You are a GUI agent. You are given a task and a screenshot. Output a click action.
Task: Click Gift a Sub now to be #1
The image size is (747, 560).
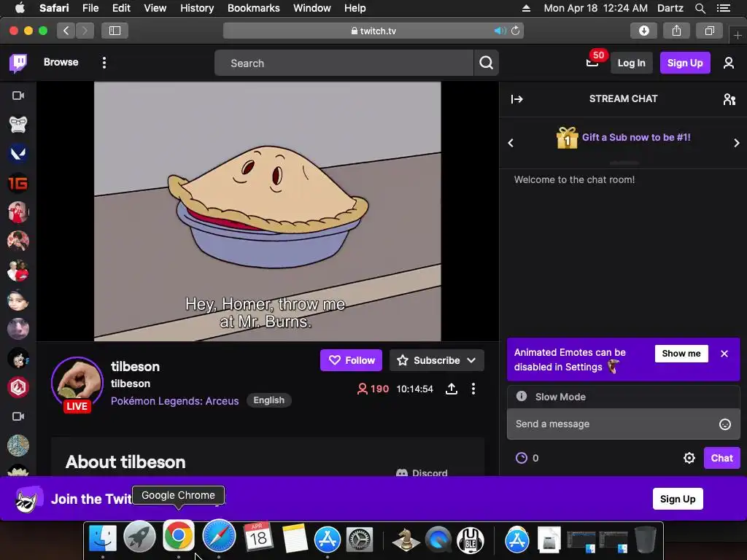tap(636, 138)
